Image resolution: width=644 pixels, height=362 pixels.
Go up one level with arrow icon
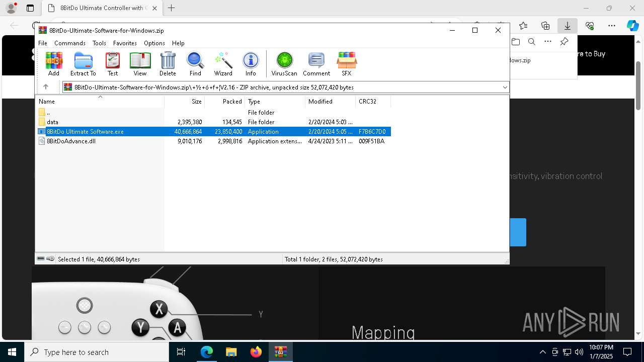45,87
